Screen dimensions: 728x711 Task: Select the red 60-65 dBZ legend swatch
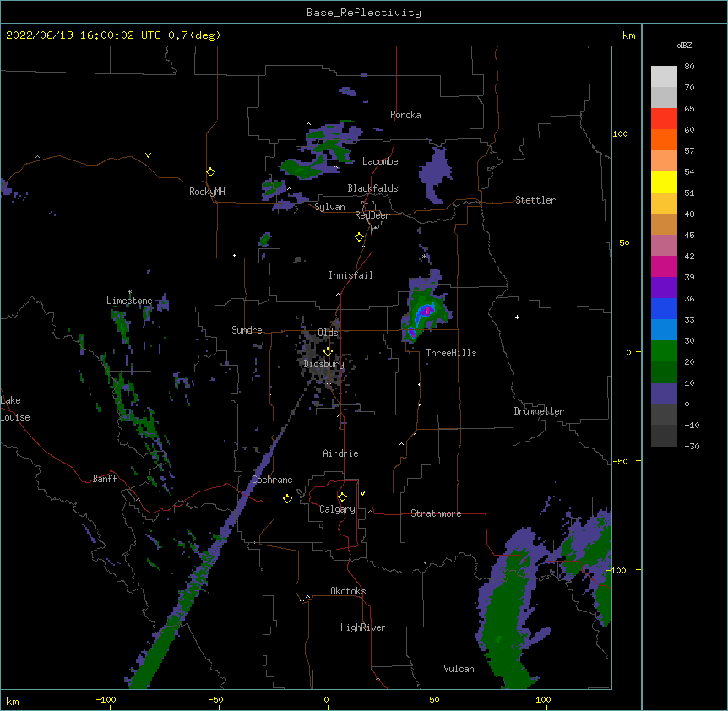(664, 118)
